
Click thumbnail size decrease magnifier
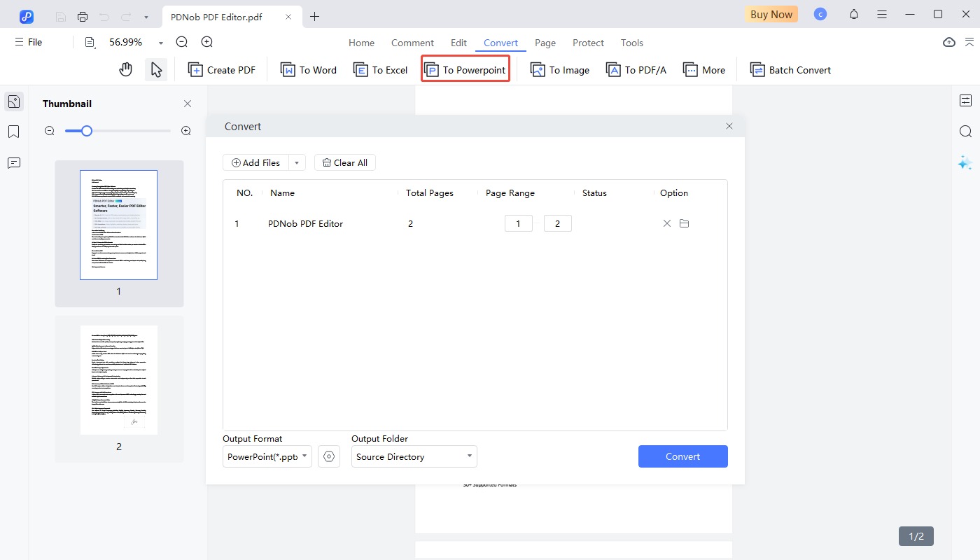[x=50, y=131]
